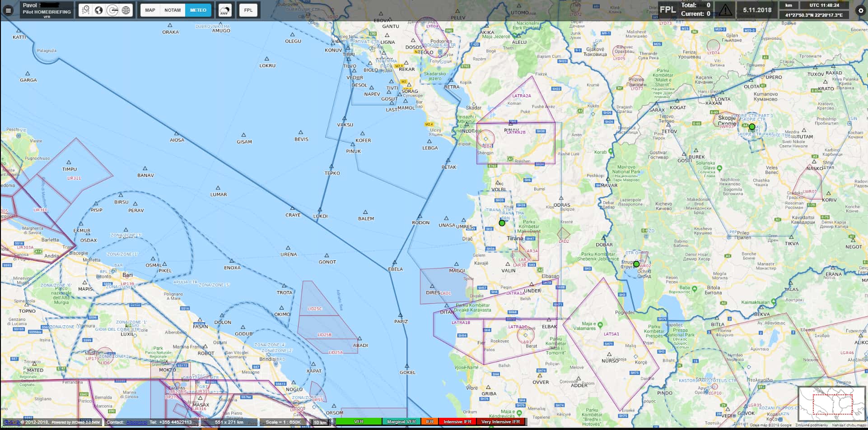This screenshot has width=868, height=430.
Task: Open the settings gear icon
Action: 860,10
